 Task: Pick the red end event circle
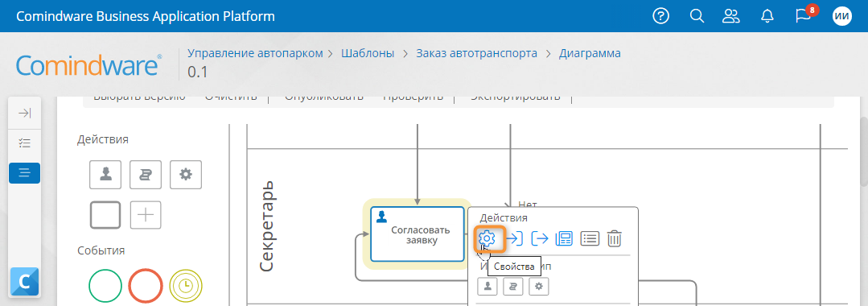[x=146, y=285]
